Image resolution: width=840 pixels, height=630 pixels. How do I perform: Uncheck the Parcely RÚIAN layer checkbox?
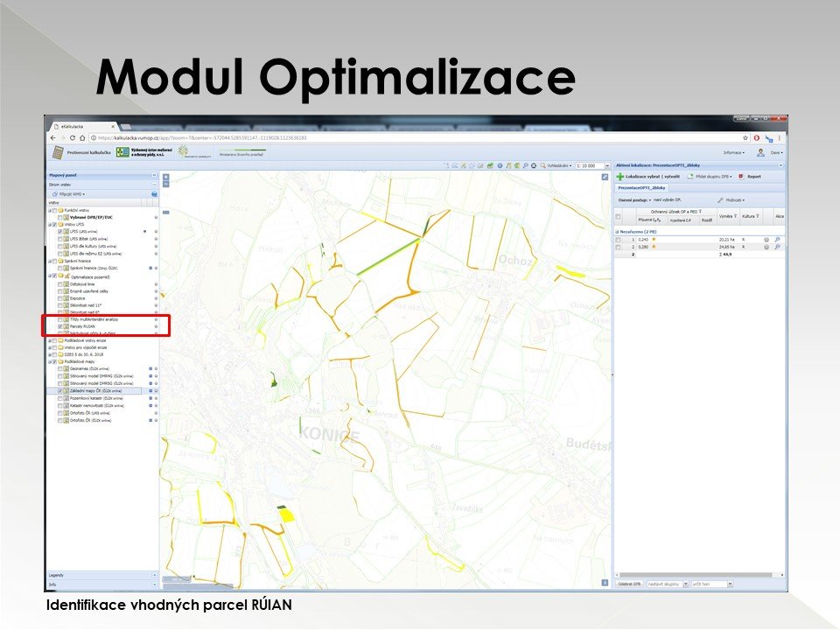(x=59, y=326)
